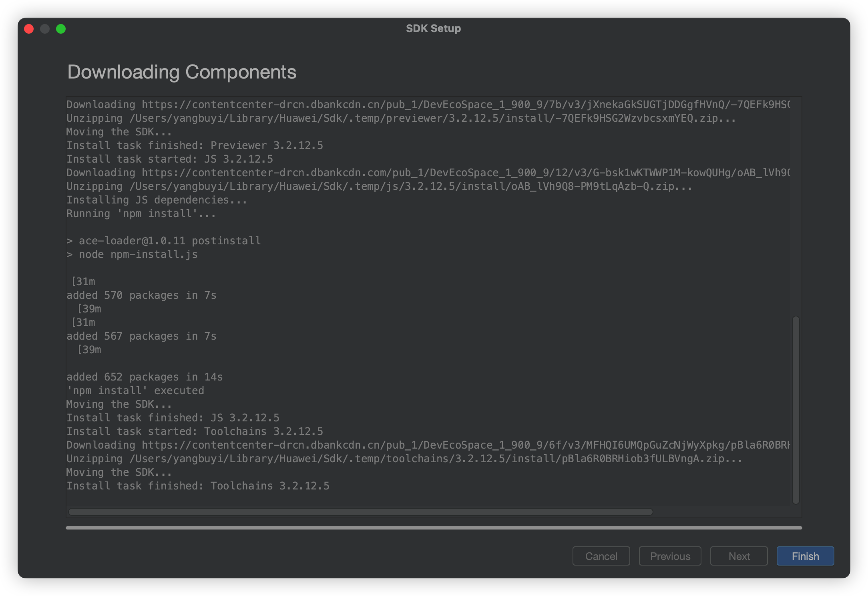Click the horizontal scrollbar thumb under log
The image size is (868, 596).
(x=360, y=512)
